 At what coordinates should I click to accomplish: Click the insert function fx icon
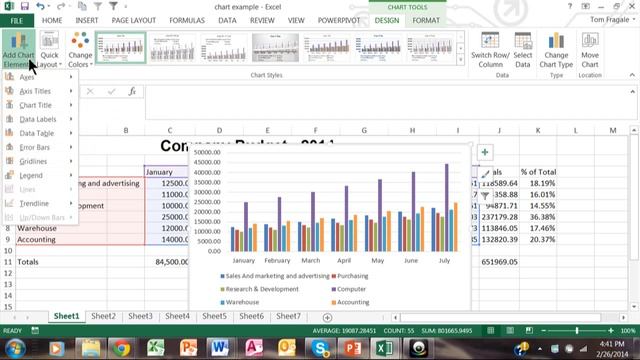(132, 91)
